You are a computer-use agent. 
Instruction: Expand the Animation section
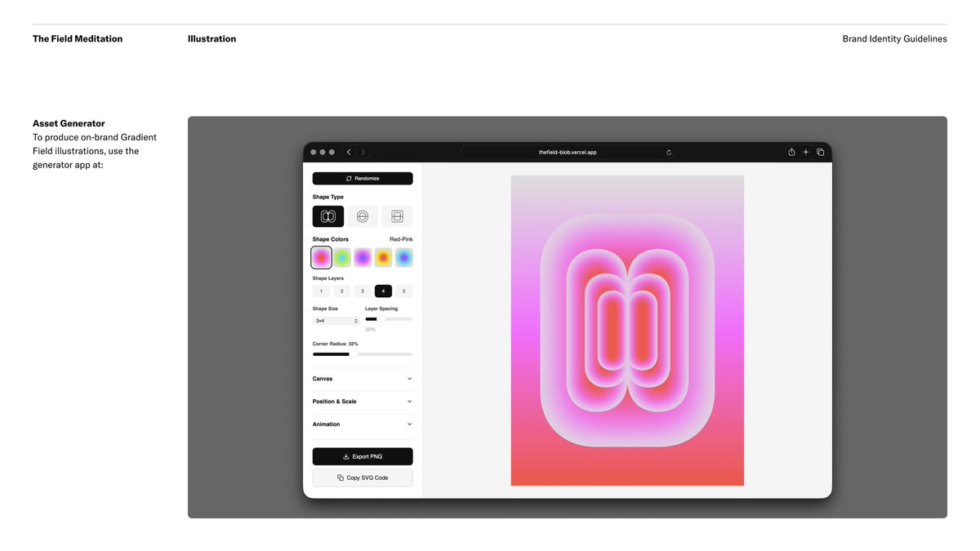(363, 424)
